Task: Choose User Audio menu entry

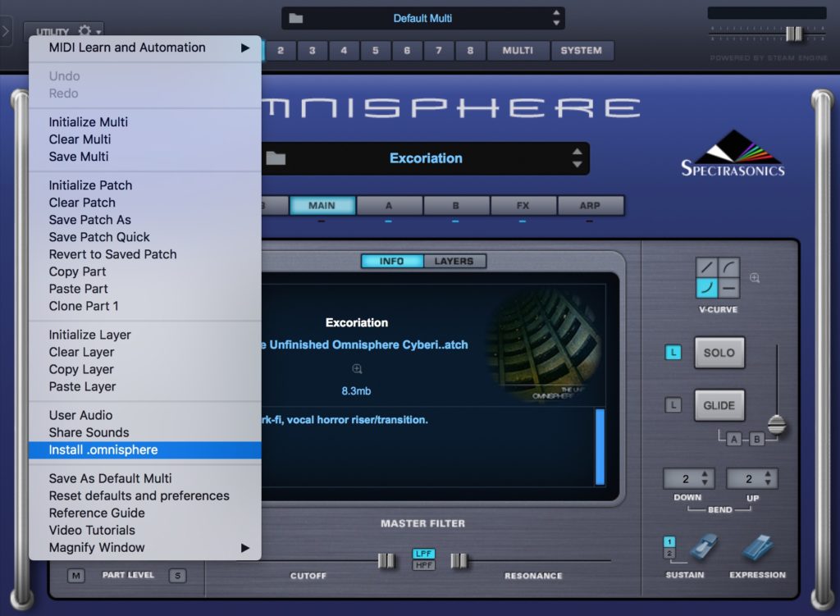Action: [x=144, y=415]
